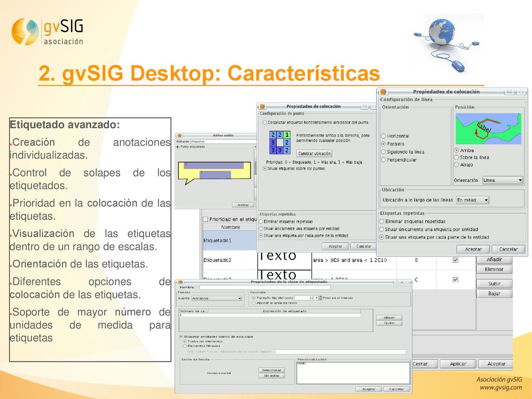The image size is (532, 399).
Task: Click the Sin estilo button
Action: click(x=271, y=376)
